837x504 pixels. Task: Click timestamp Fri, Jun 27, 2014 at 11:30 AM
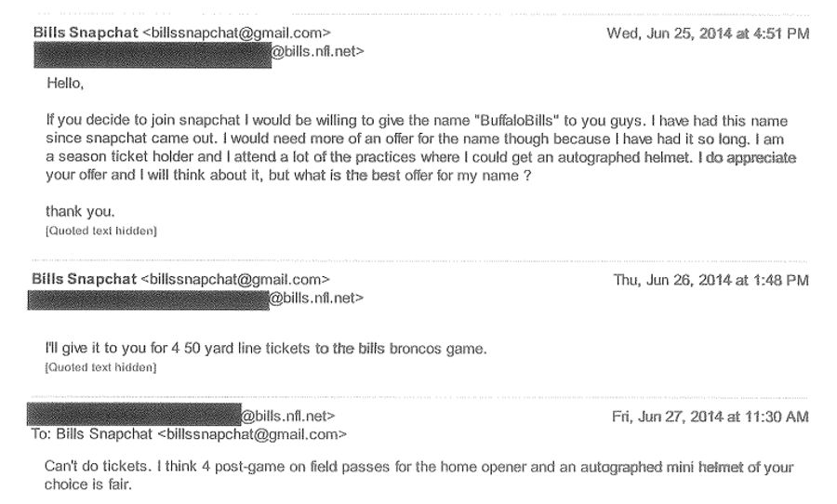pyautogui.click(x=711, y=417)
